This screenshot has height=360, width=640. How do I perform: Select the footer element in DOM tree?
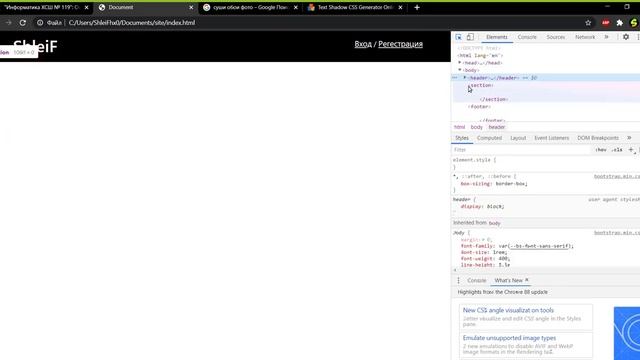pos(480,107)
